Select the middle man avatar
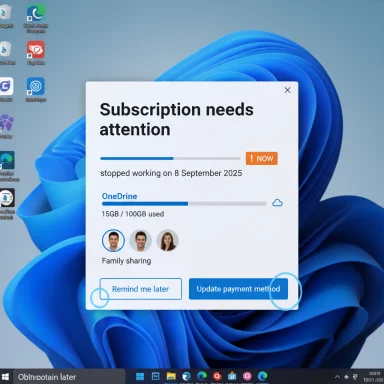Image resolution: width=384 pixels, height=384 pixels. coord(141,240)
